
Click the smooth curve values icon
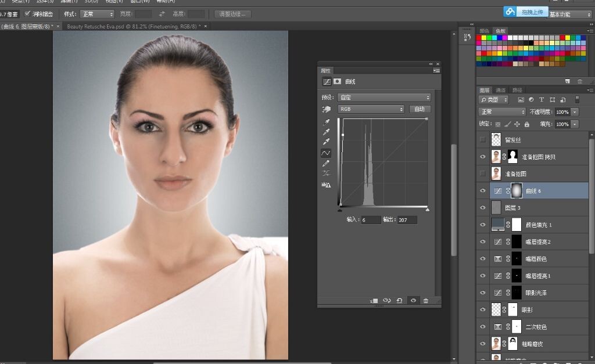(x=326, y=173)
